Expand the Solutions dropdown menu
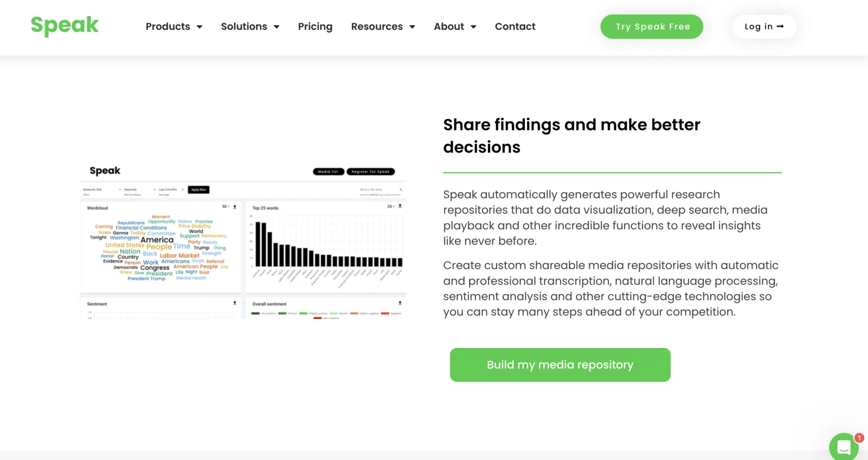868x460 pixels. pos(250,27)
